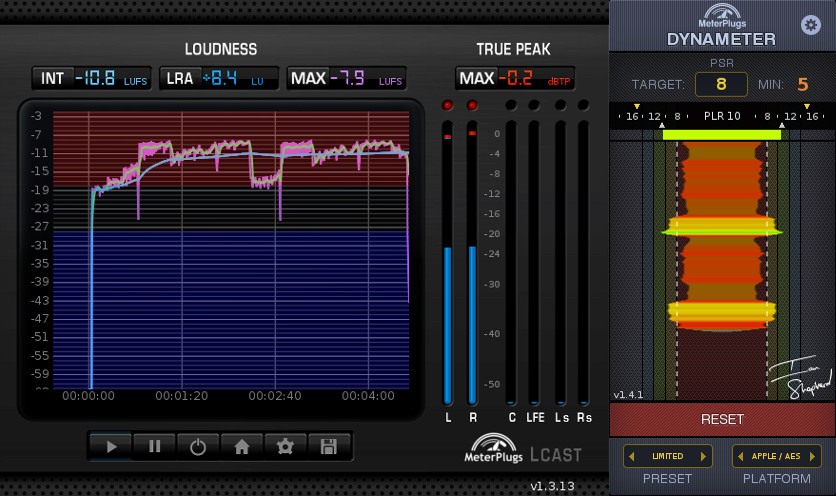Screen dimensions: 836x496
Task: Click the green PLR bar in Dynameter
Action: [x=722, y=135]
